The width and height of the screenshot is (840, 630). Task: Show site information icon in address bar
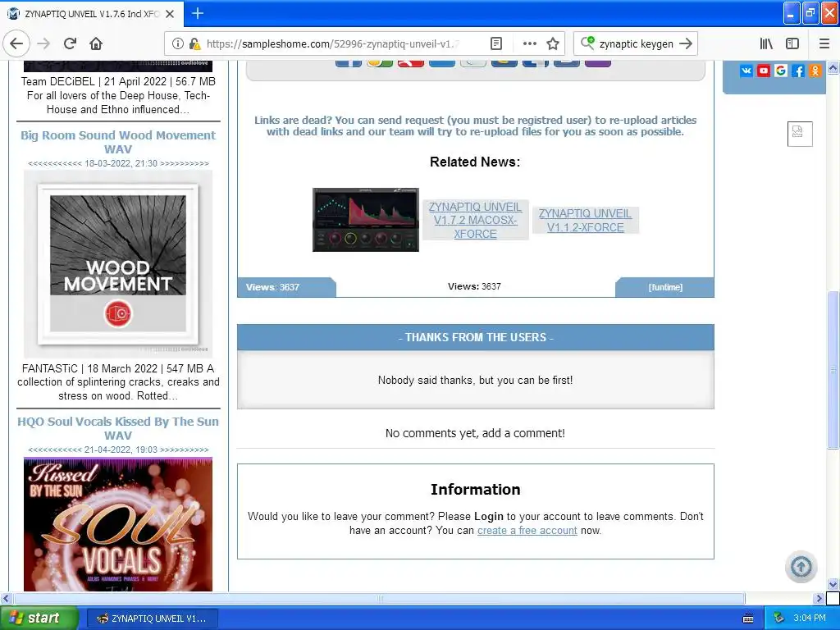pyautogui.click(x=178, y=43)
